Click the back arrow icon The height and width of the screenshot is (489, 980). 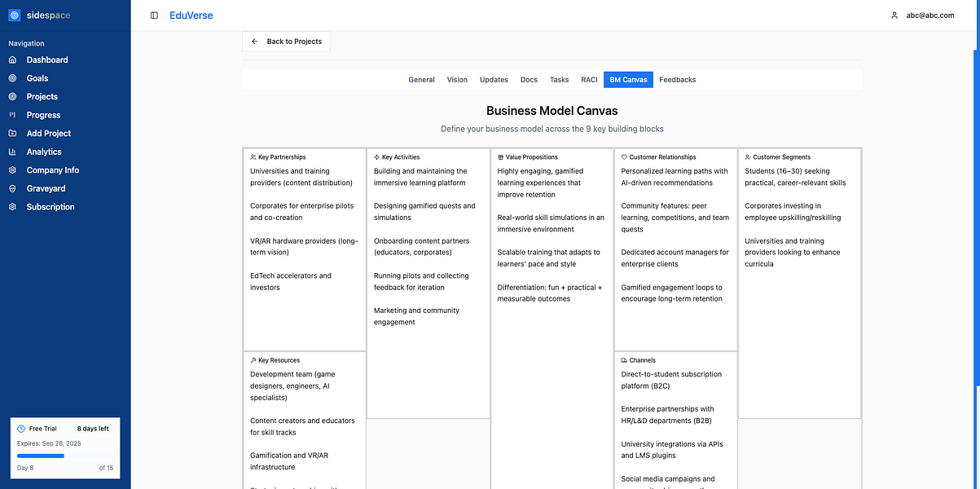(255, 42)
